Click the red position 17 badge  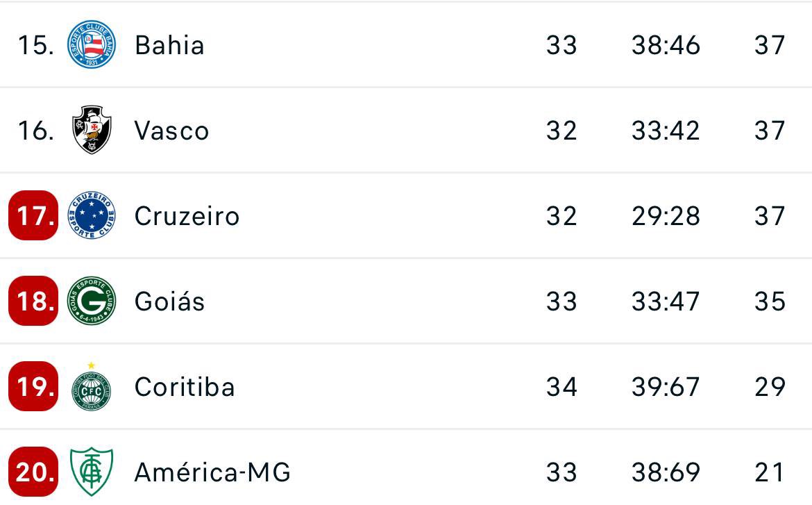click(x=33, y=215)
